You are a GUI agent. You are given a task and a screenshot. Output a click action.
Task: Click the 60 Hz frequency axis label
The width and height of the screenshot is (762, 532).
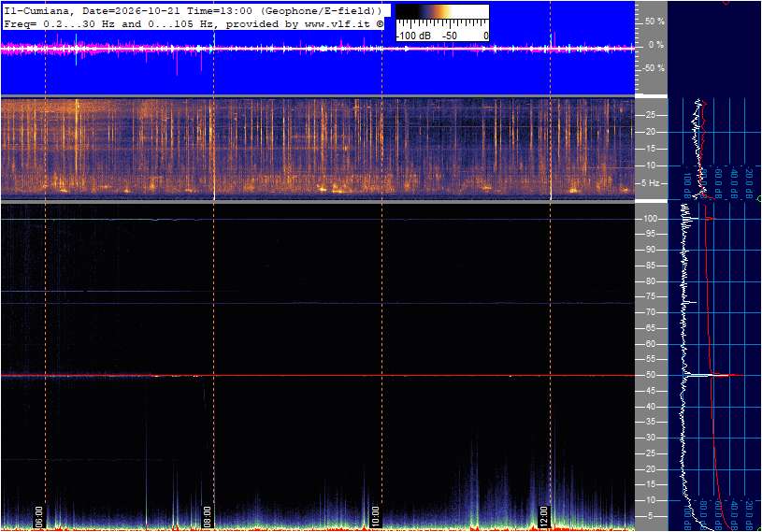click(650, 344)
